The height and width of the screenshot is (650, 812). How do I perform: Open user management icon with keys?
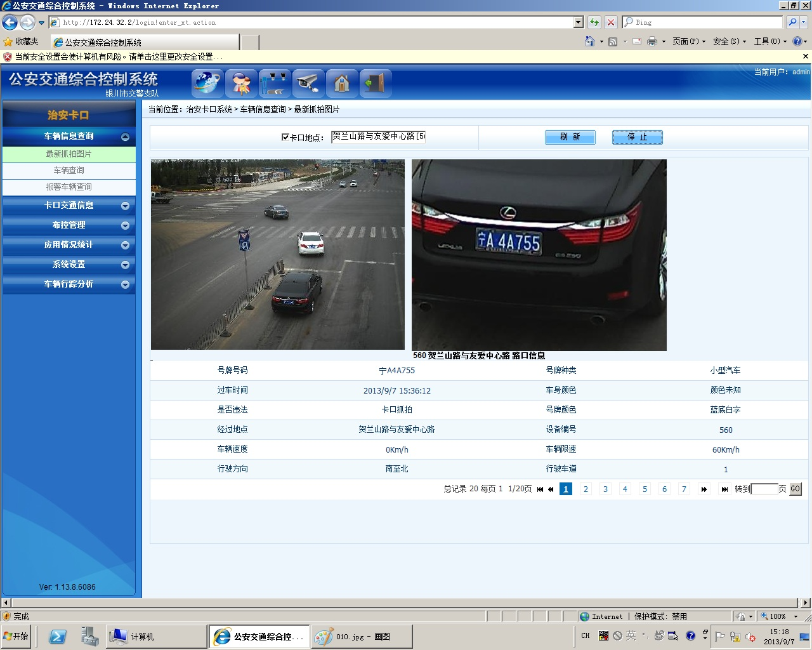click(241, 83)
